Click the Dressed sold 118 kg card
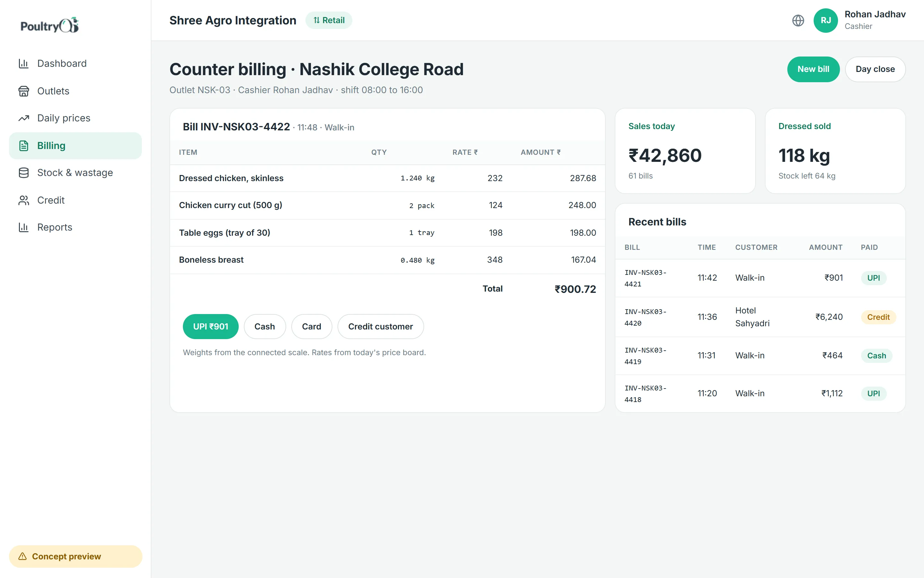Viewport: 924px width, 578px height. [x=835, y=151]
